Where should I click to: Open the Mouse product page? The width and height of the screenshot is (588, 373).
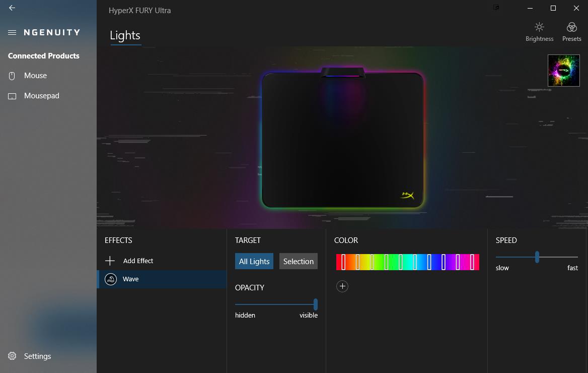tap(35, 76)
